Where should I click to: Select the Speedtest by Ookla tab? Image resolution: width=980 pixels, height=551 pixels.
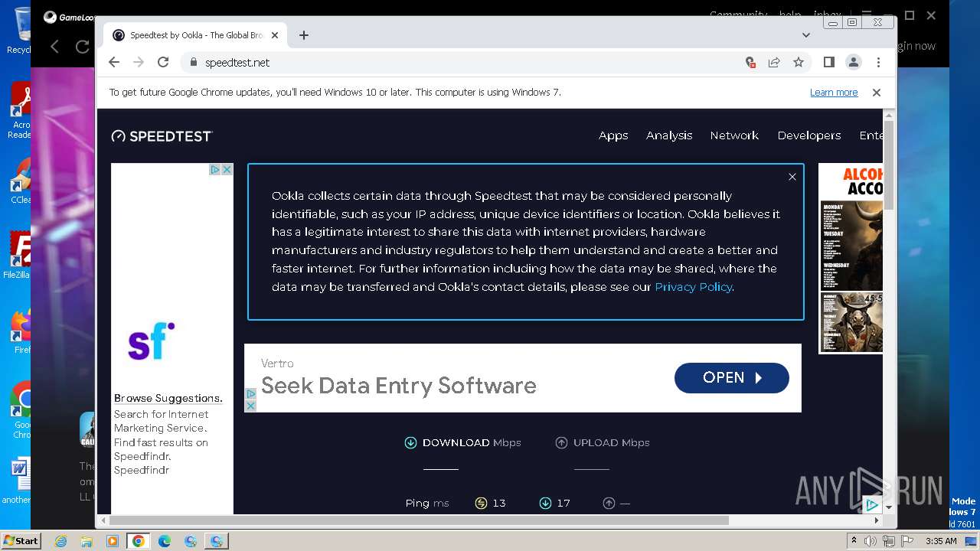point(195,35)
